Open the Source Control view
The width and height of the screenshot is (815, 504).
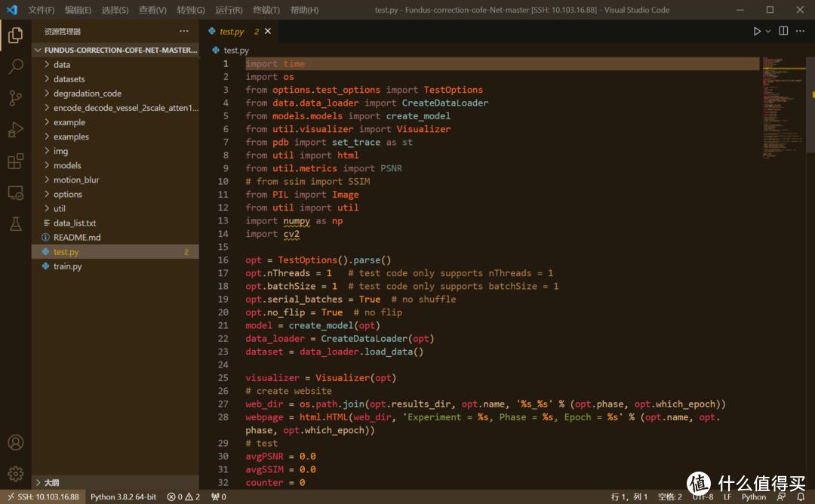click(15, 98)
